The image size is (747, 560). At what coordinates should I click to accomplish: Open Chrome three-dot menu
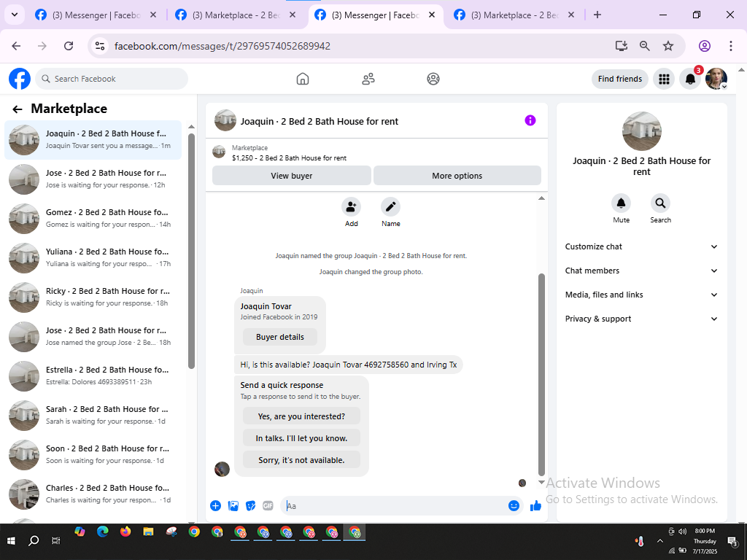pyautogui.click(x=731, y=46)
